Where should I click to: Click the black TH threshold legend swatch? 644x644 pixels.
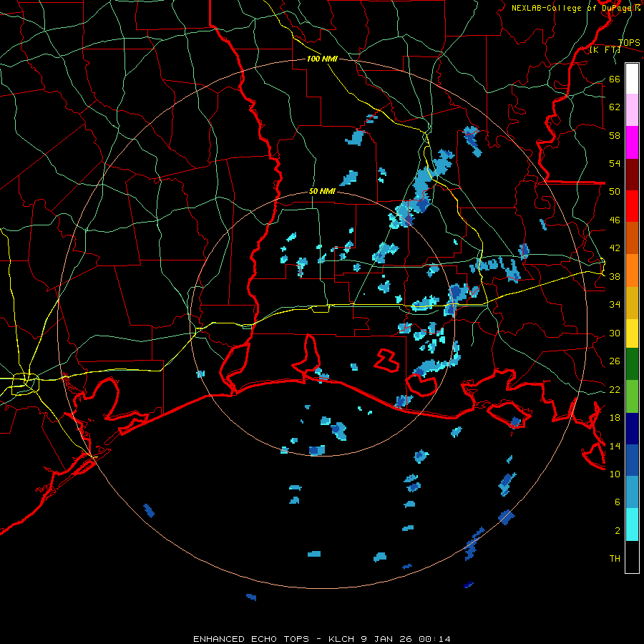click(632, 557)
